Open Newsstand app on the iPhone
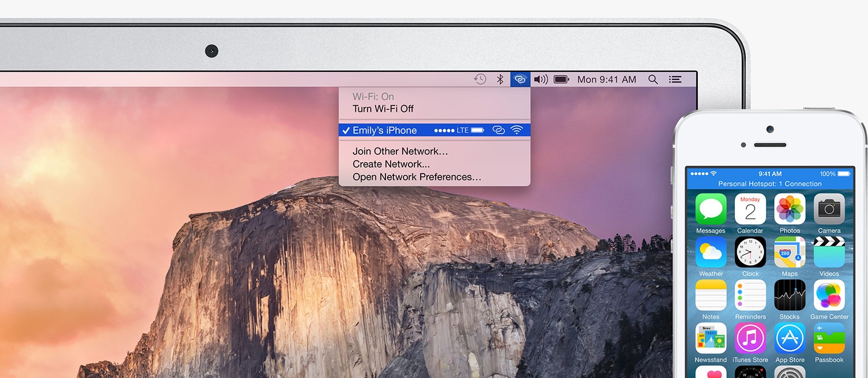Viewport: 868px width, 378px height. click(711, 339)
